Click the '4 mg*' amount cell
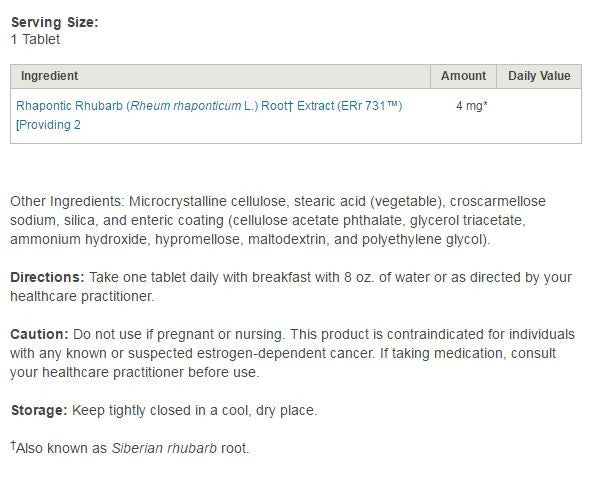 pos(471,106)
